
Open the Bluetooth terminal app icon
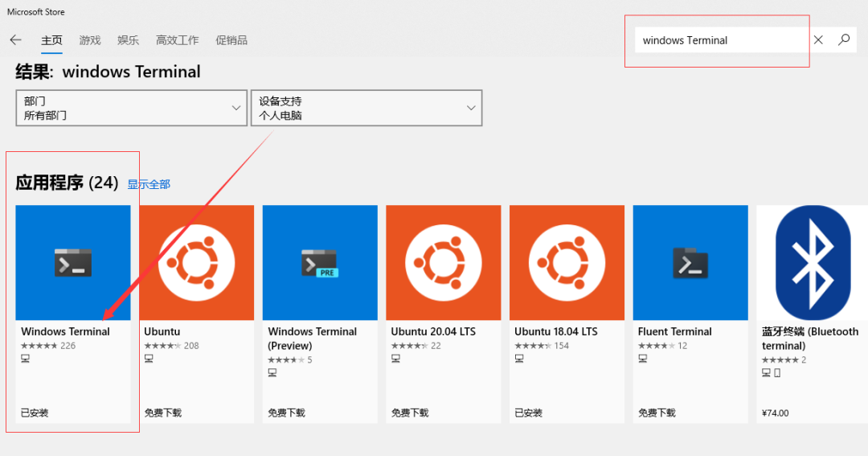(812, 262)
